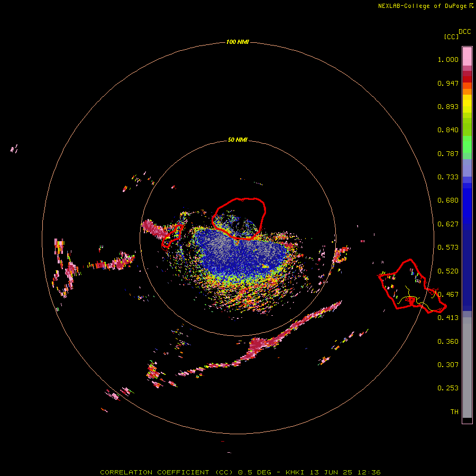This screenshot has height=476, width=476.
Task: Click the 0.520 legend value
Action: click(448, 271)
